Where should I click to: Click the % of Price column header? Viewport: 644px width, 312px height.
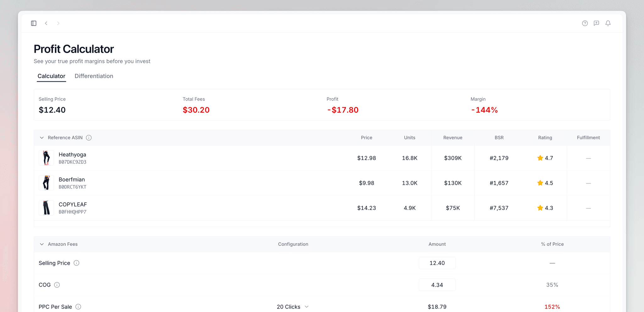click(x=552, y=244)
